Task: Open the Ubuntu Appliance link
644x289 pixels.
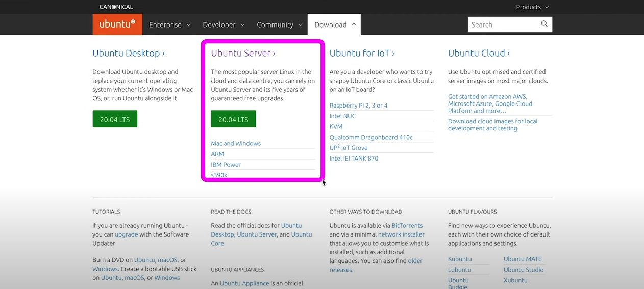Action: 244,283
